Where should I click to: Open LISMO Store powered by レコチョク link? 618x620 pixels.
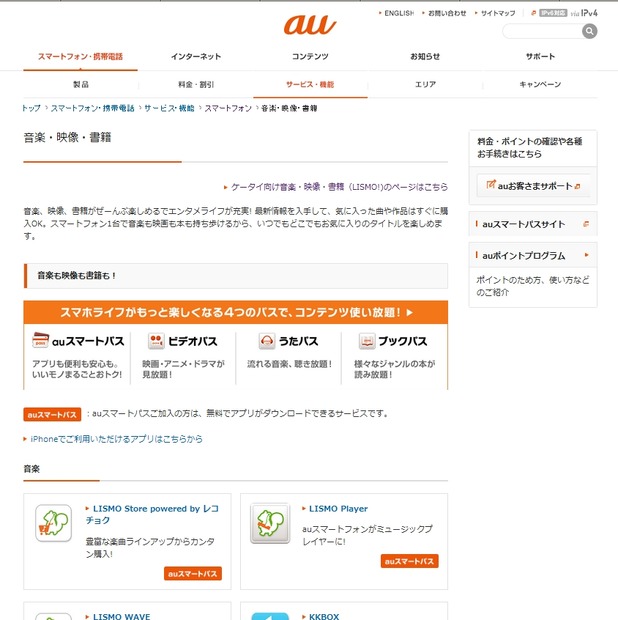152,514
